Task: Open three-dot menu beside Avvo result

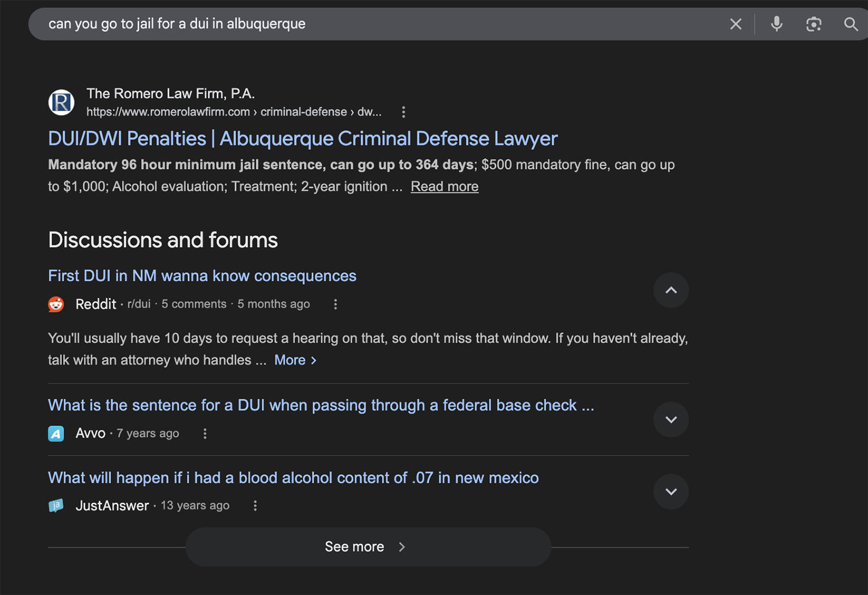Action: (205, 434)
